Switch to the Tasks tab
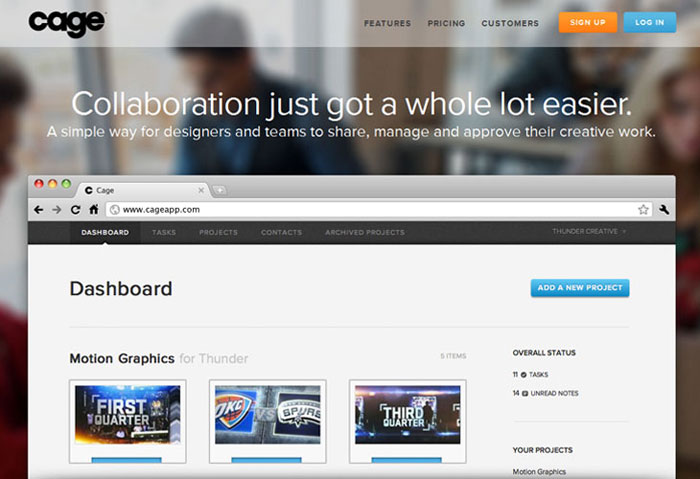 tap(164, 233)
